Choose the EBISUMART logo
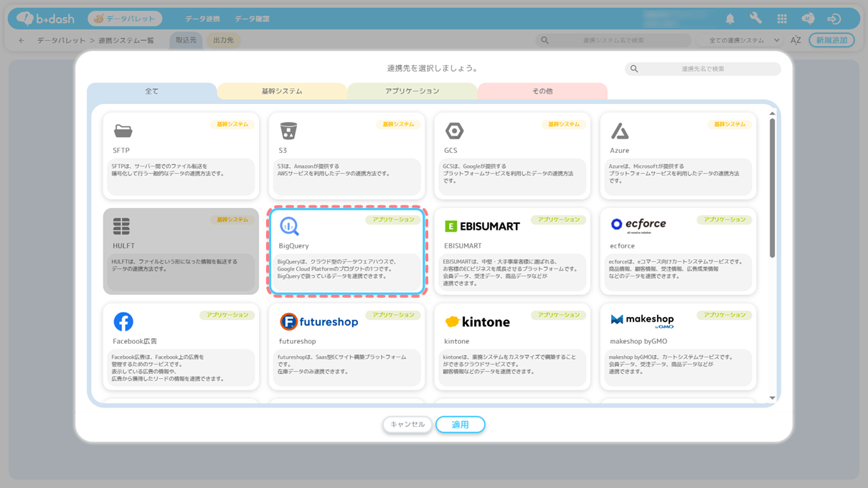Screen dimensions: 868x488 [482, 226]
